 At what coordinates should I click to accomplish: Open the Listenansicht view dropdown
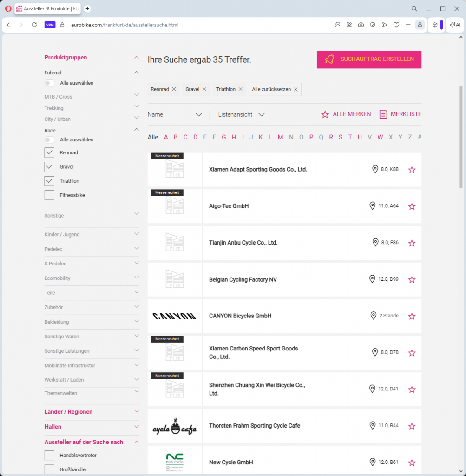click(x=242, y=114)
